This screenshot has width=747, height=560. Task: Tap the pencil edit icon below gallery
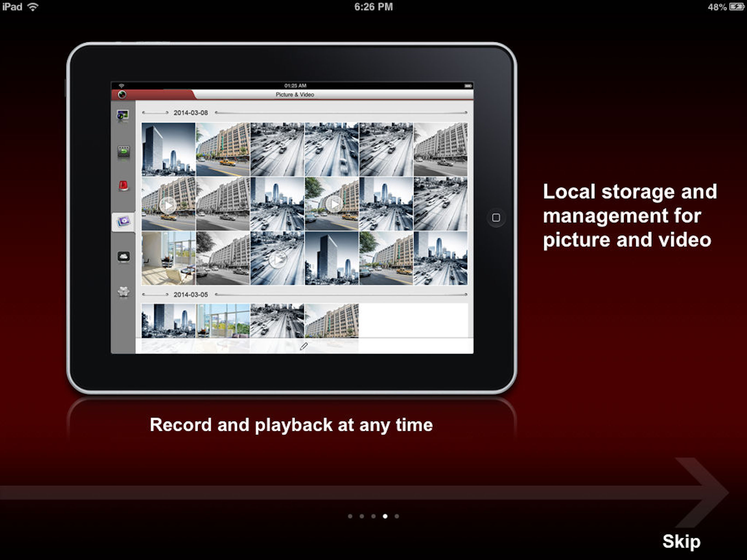point(304,346)
